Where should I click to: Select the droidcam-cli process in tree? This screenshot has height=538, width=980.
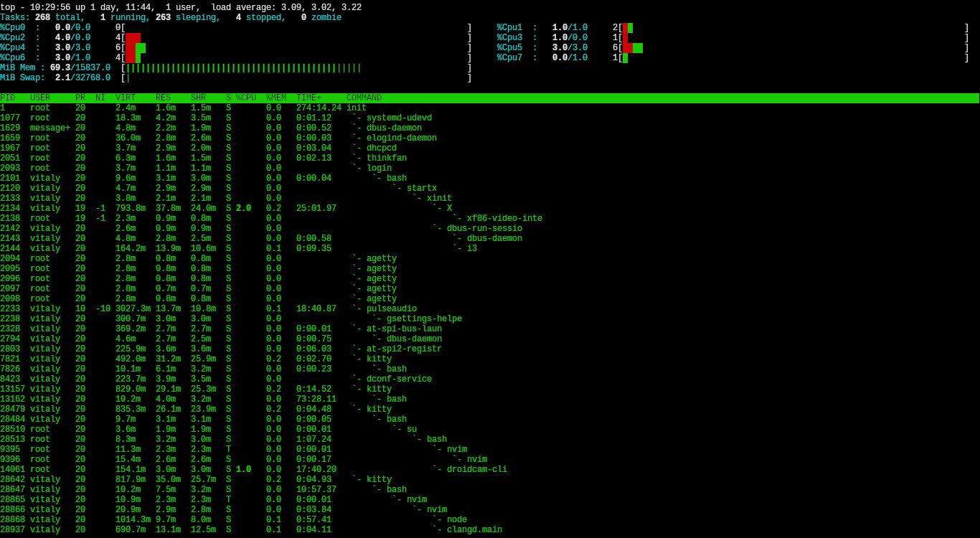click(476, 469)
